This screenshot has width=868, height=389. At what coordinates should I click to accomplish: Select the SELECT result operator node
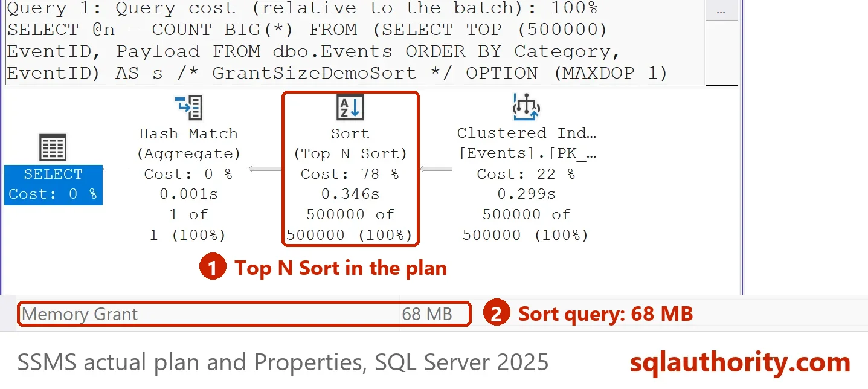[x=53, y=170]
